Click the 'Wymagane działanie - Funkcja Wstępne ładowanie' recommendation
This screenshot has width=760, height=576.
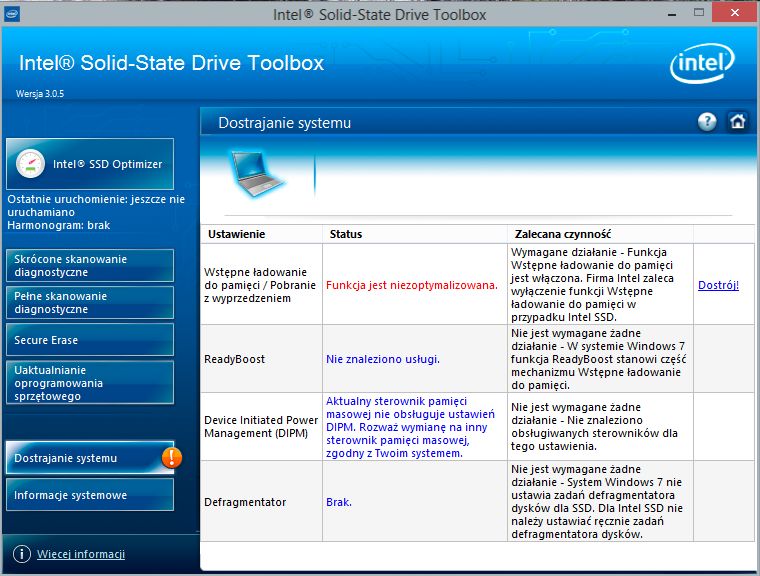pyautogui.click(x=592, y=285)
